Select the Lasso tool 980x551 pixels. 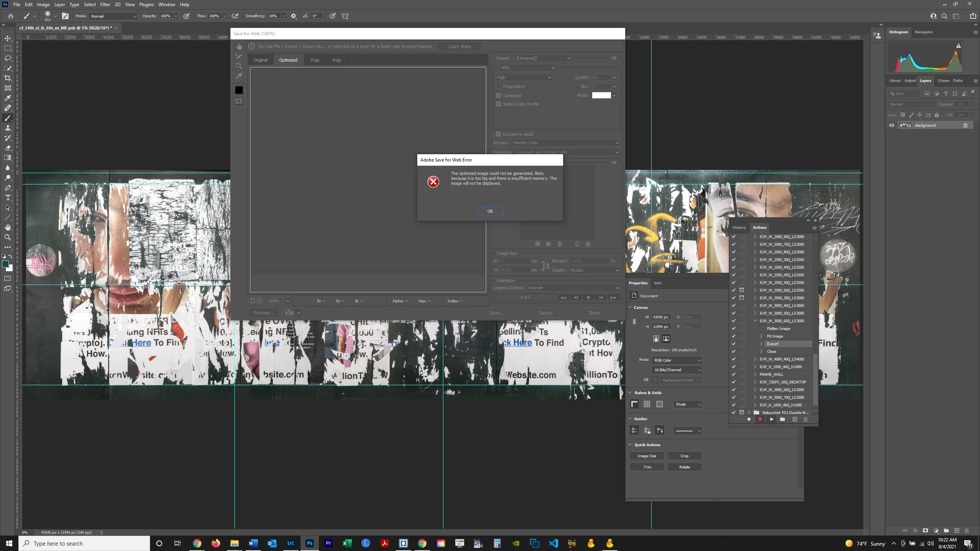click(x=8, y=58)
